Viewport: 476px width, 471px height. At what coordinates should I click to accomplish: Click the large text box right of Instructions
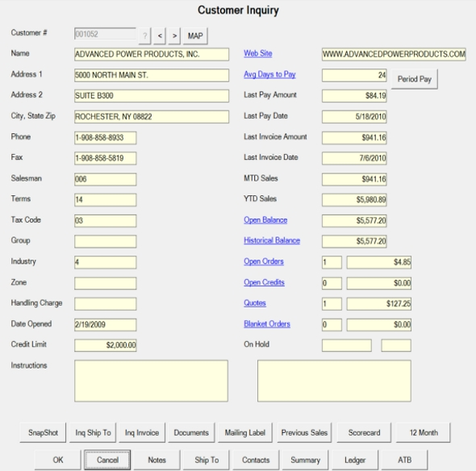(x=334, y=381)
